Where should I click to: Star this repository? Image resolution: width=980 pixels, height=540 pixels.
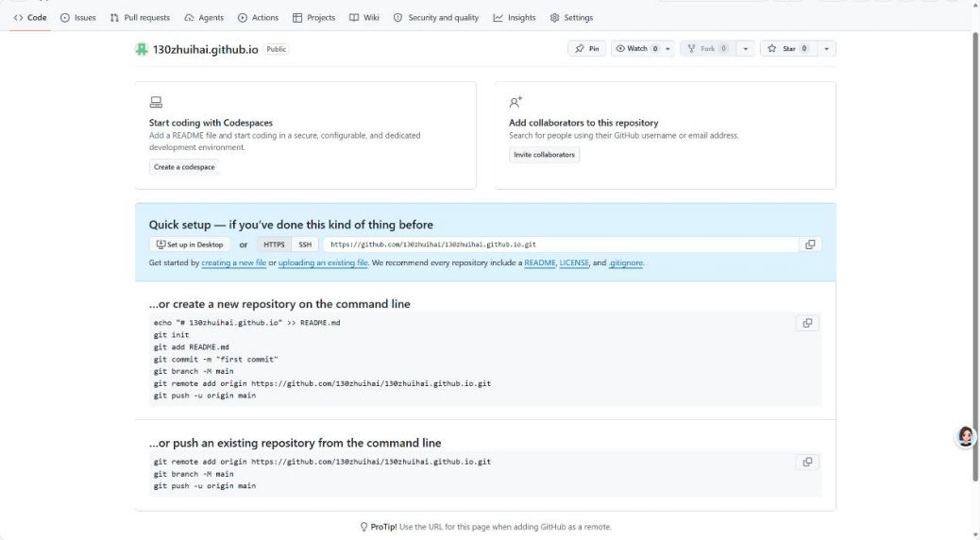pyautogui.click(x=788, y=49)
